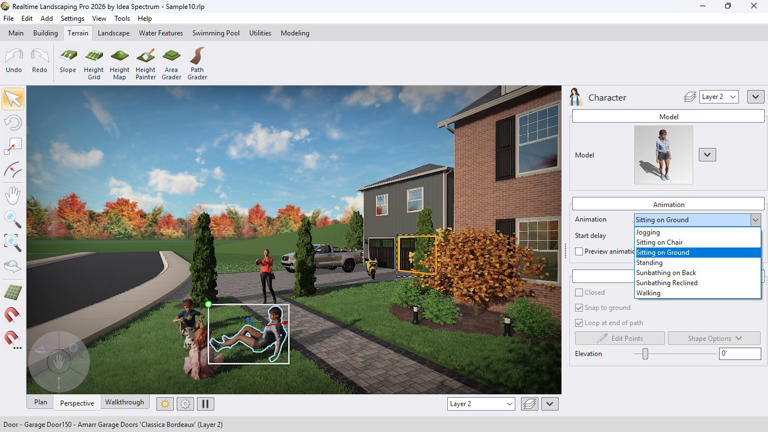Activate the rotate tool in left sidebar
The image size is (768, 432).
[13, 122]
